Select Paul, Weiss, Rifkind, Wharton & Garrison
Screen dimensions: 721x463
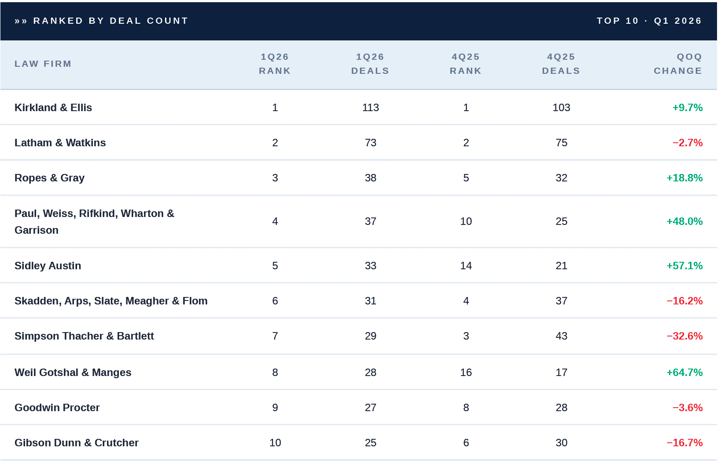[94, 222]
